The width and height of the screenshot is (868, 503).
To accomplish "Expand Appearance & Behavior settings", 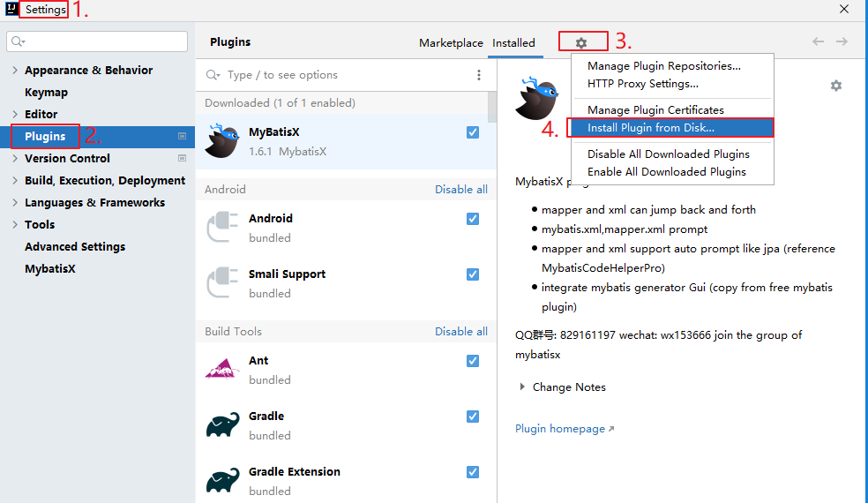I will pos(15,70).
